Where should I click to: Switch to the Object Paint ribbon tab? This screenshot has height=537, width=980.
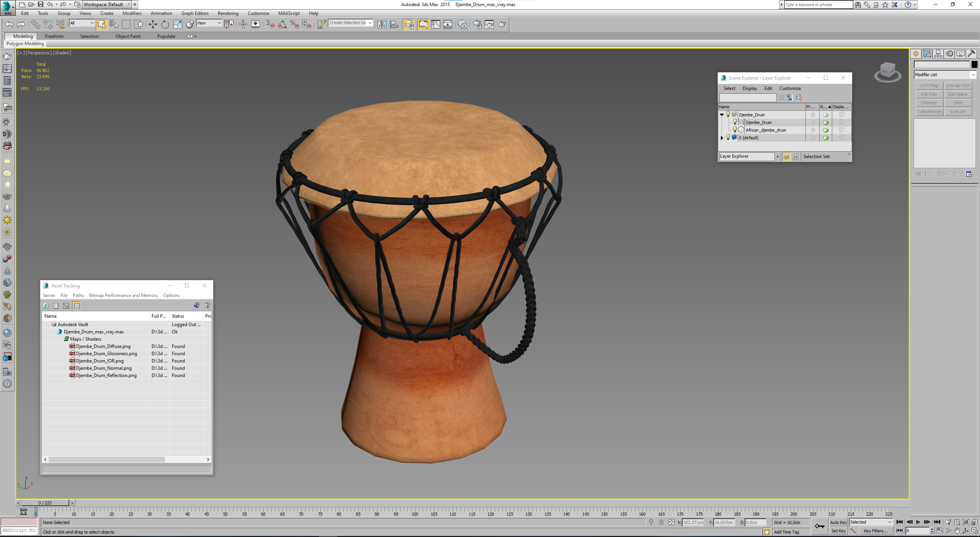point(128,36)
